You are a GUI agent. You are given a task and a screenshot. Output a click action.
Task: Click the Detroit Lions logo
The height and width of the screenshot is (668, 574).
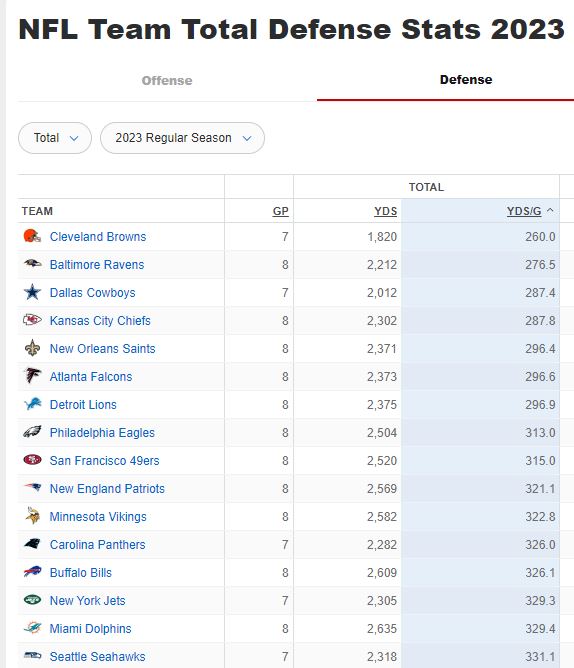(x=32, y=404)
